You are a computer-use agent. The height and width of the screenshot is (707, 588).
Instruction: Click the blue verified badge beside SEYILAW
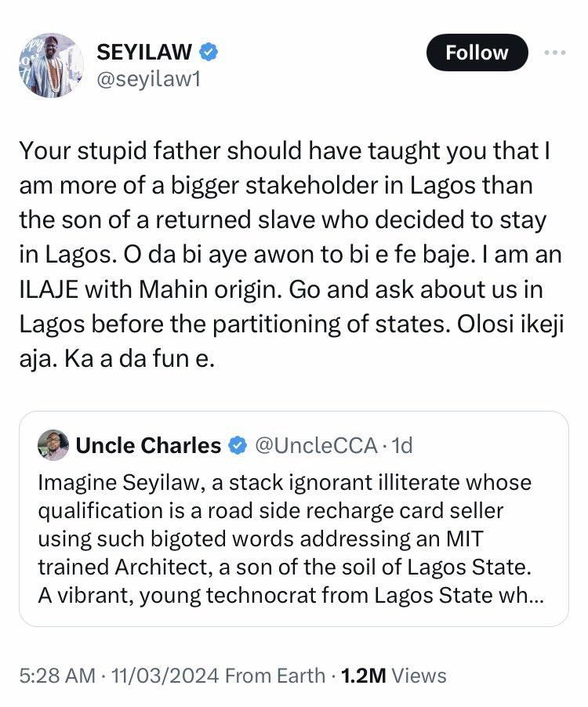[x=209, y=53]
